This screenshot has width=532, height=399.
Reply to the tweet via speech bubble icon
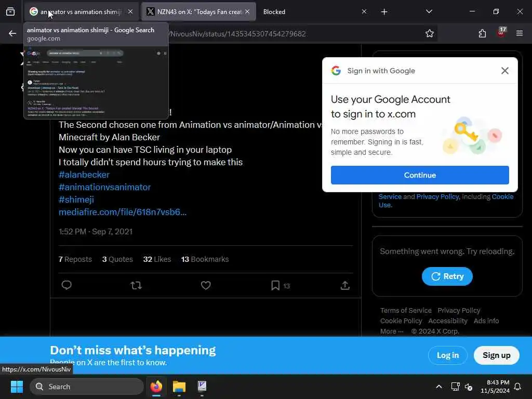pos(66,285)
